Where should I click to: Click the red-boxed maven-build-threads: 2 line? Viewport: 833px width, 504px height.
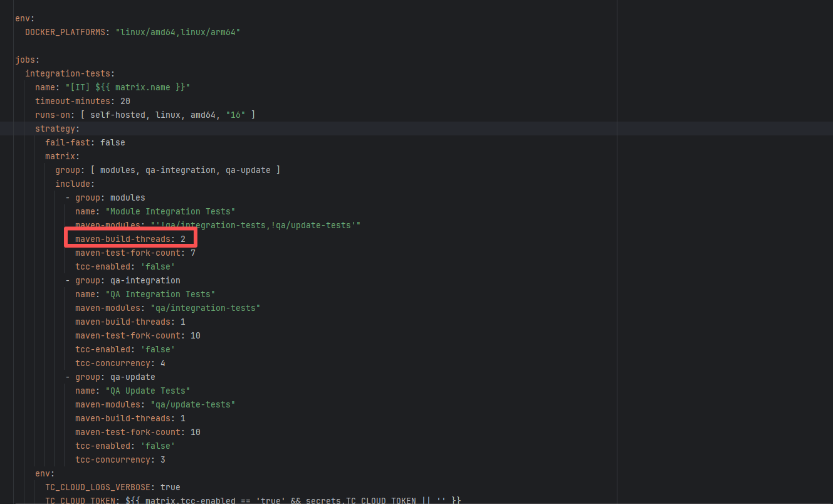[x=130, y=239]
